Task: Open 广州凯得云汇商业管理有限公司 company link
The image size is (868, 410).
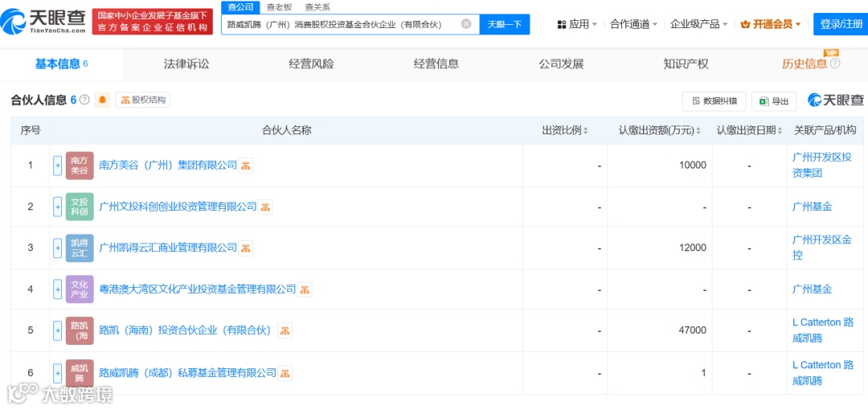Action: pyautogui.click(x=168, y=248)
